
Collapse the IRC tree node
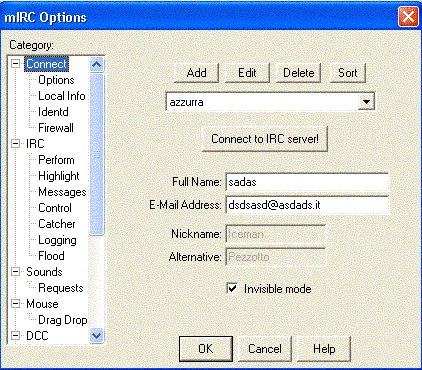coord(15,144)
